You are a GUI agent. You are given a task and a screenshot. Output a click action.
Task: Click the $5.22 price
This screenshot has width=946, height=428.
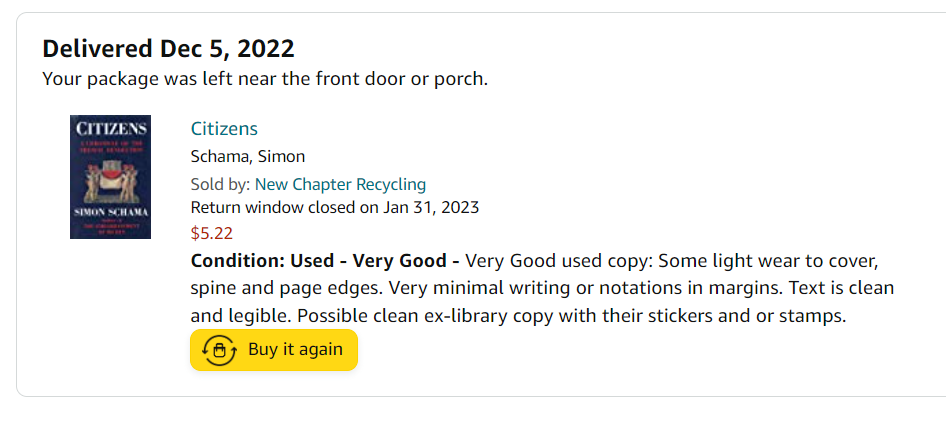[211, 234]
